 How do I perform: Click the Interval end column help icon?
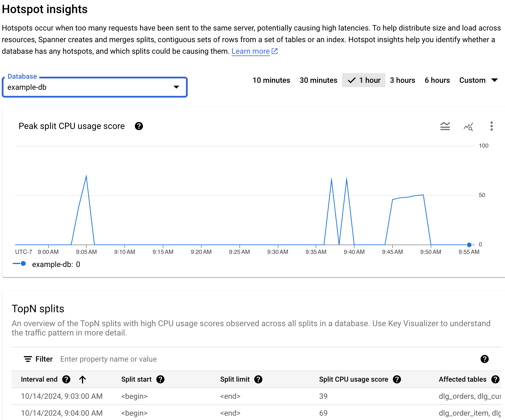coord(67,379)
